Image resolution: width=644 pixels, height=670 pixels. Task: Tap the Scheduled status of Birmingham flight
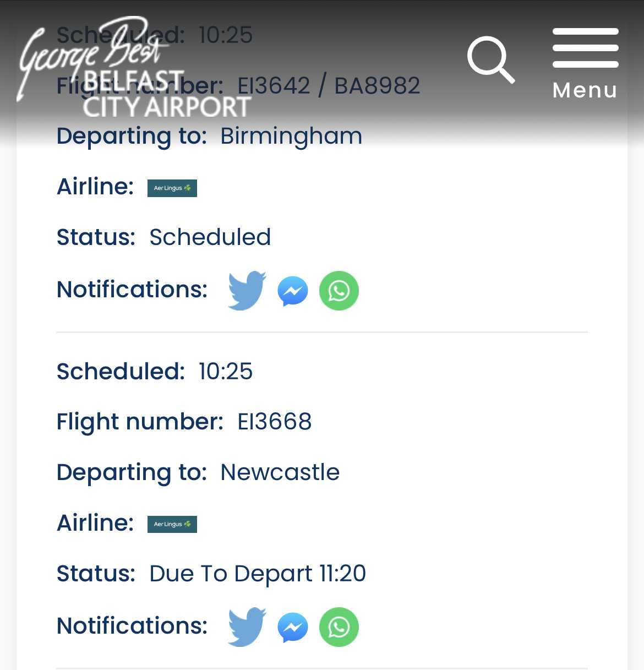pos(210,237)
